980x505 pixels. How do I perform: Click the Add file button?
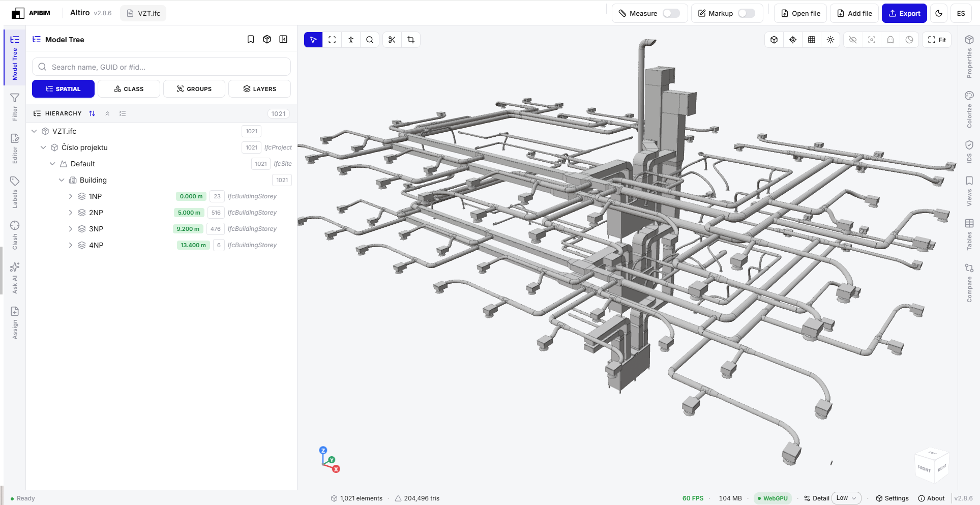click(x=854, y=13)
